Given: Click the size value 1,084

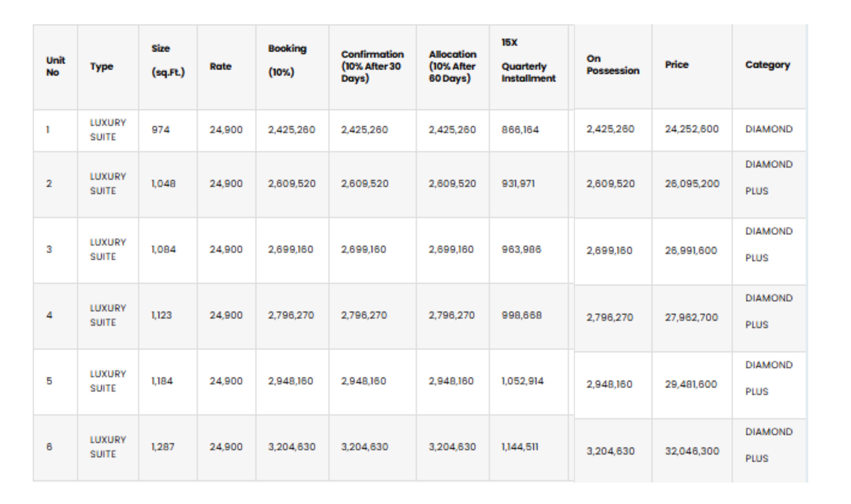Looking at the screenshot, I should [163, 250].
